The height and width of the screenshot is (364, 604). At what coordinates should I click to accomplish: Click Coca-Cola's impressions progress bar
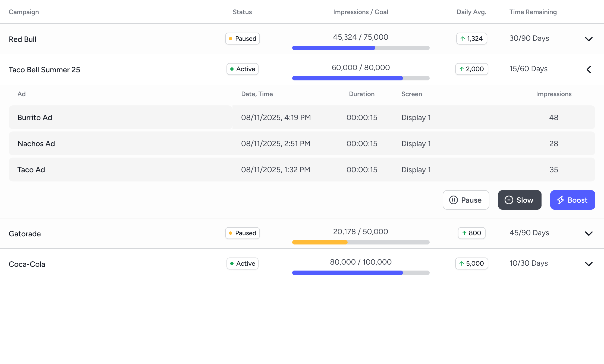click(361, 272)
